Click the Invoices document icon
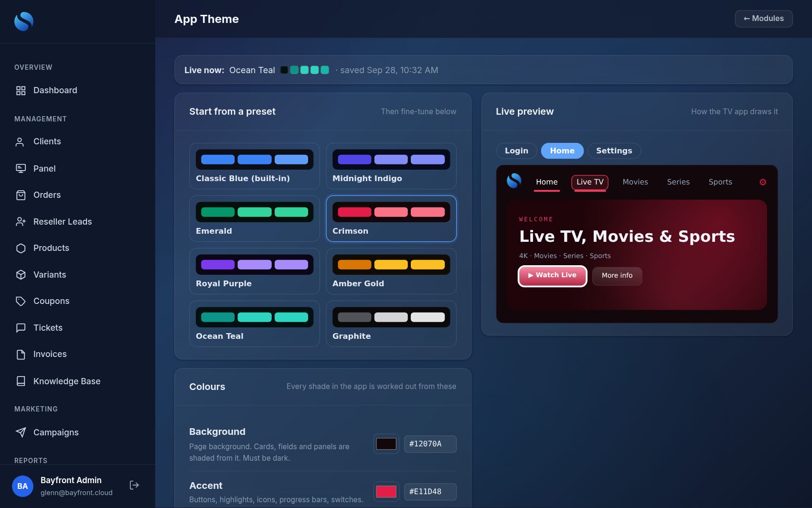812x508 pixels. [x=21, y=354]
